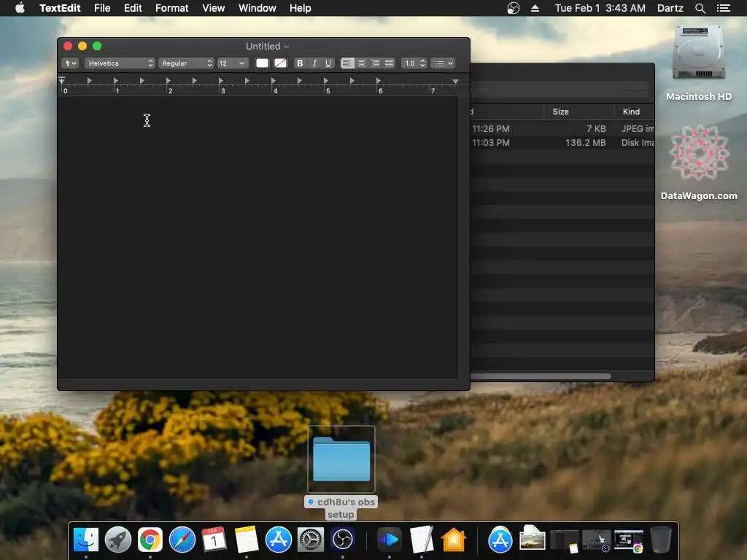
Task: Open the View menu
Action: tap(214, 8)
